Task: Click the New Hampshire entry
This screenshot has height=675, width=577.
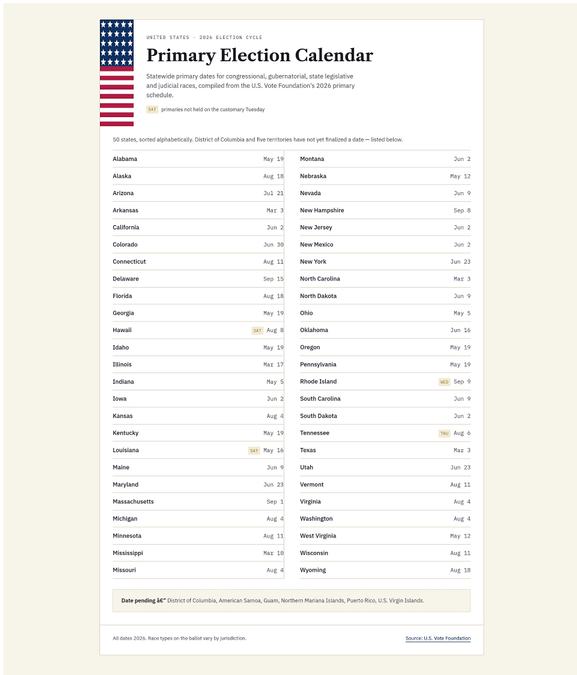Action: click(x=385, y=211)
